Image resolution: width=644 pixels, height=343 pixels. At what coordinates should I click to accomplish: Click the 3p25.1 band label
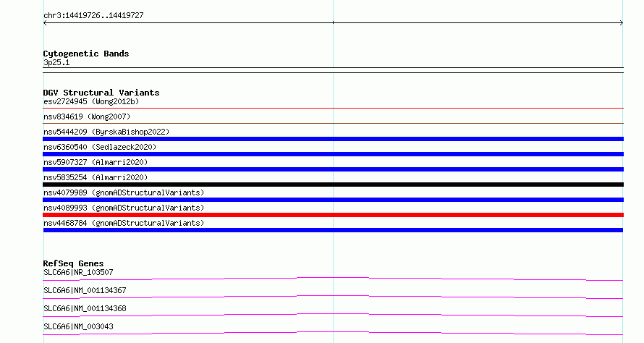coord(56,62)
